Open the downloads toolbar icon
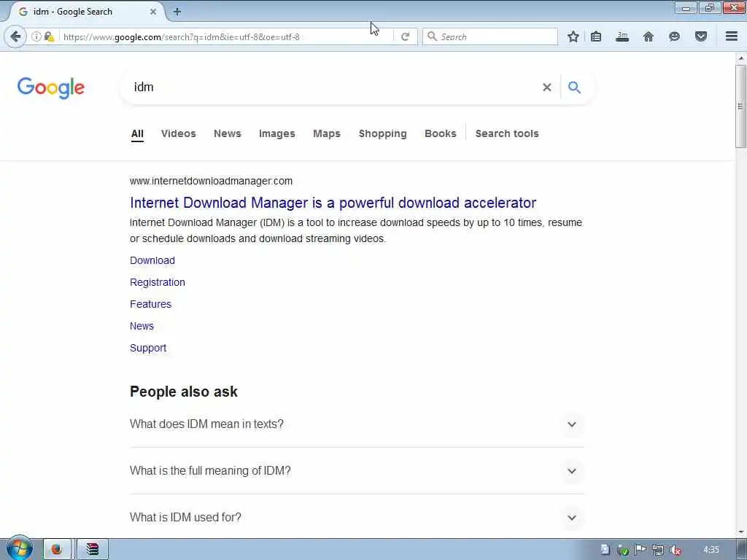Screen dimensions: 747x560 [x=622, y=36]
